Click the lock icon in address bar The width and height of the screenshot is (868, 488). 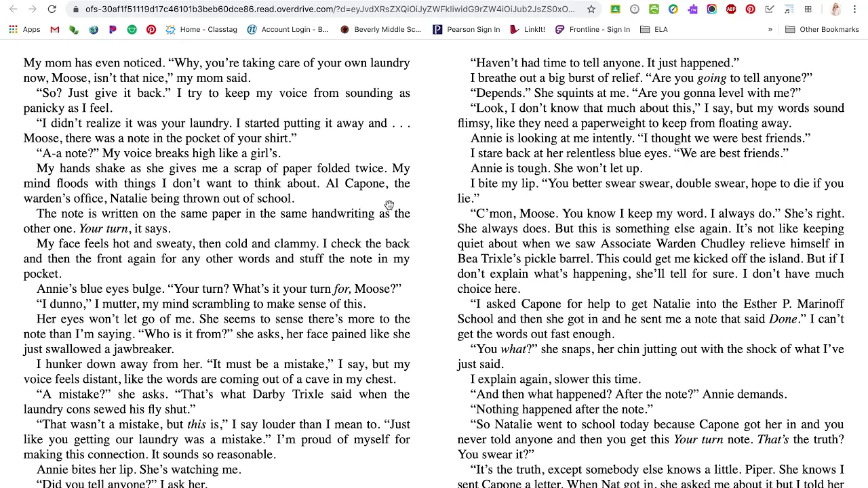coord(75,9)
